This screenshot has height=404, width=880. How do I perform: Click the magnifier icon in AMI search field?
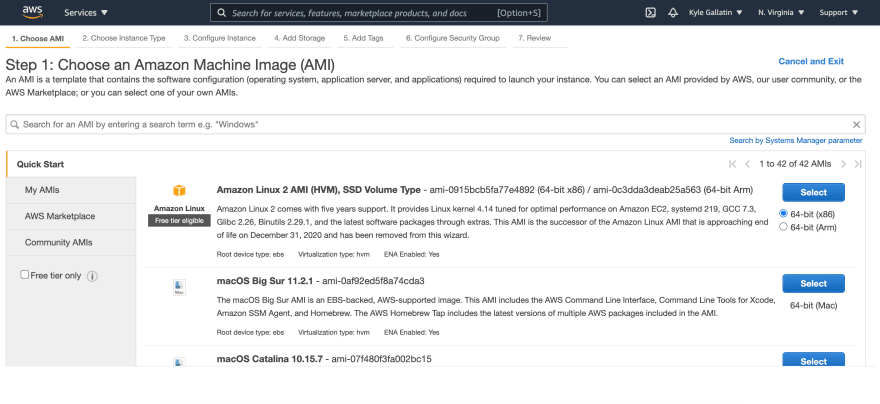[15, 125]
